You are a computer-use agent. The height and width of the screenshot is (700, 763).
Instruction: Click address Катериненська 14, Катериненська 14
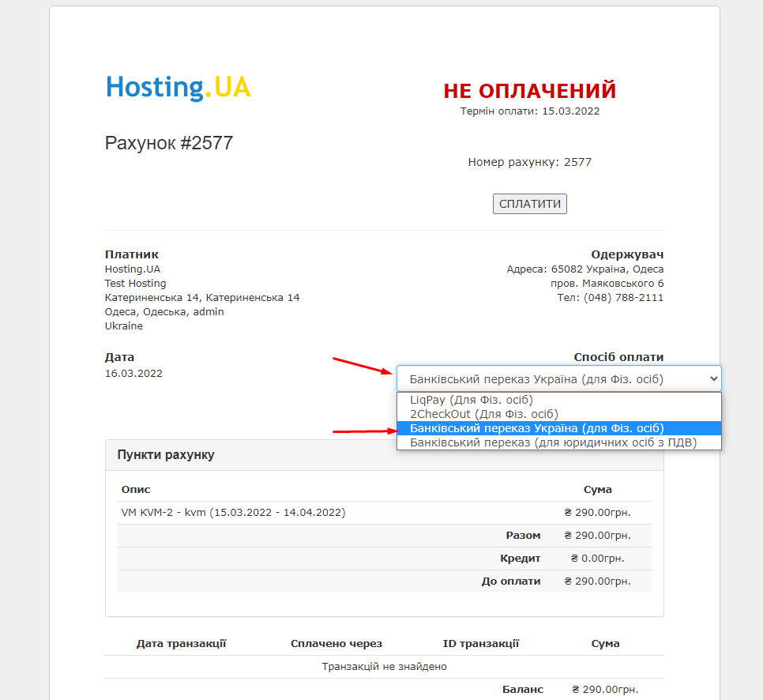202,297
